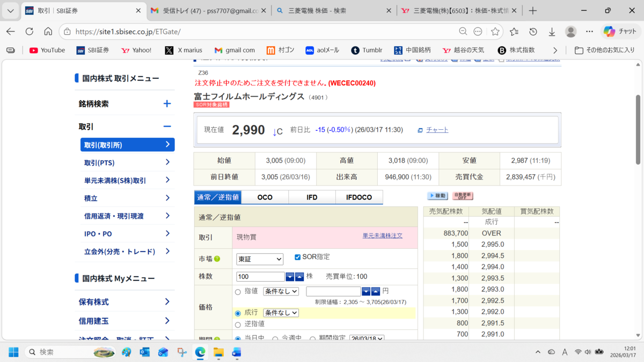Open new browser tab with plus icon
Image resolution: width=644 pixels, height=362 pixels.
pos(532,11)
